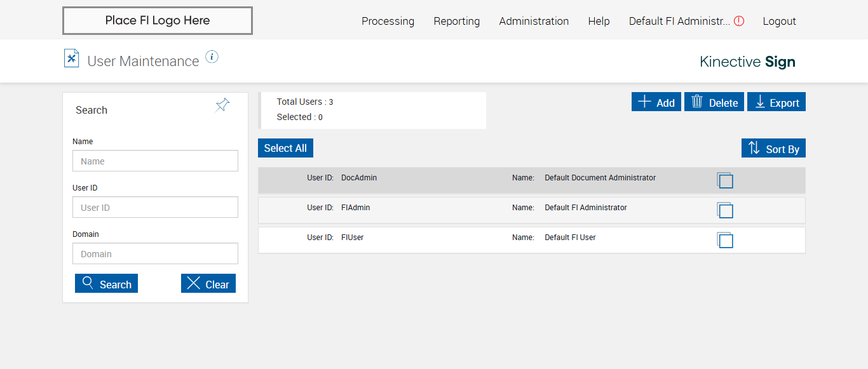Click the Kinective Sign logo
Viewport: 868px width, 369px height.
pos(747,62)
